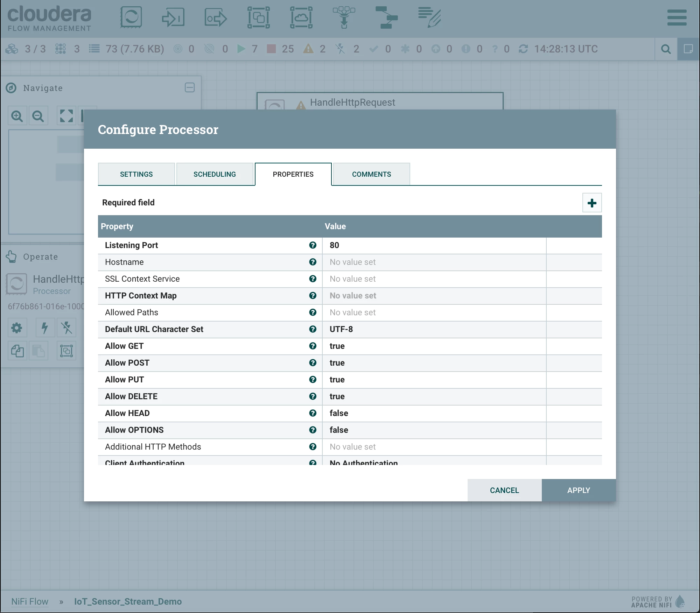Edit the Allow HEAD false value

point(434,413)
